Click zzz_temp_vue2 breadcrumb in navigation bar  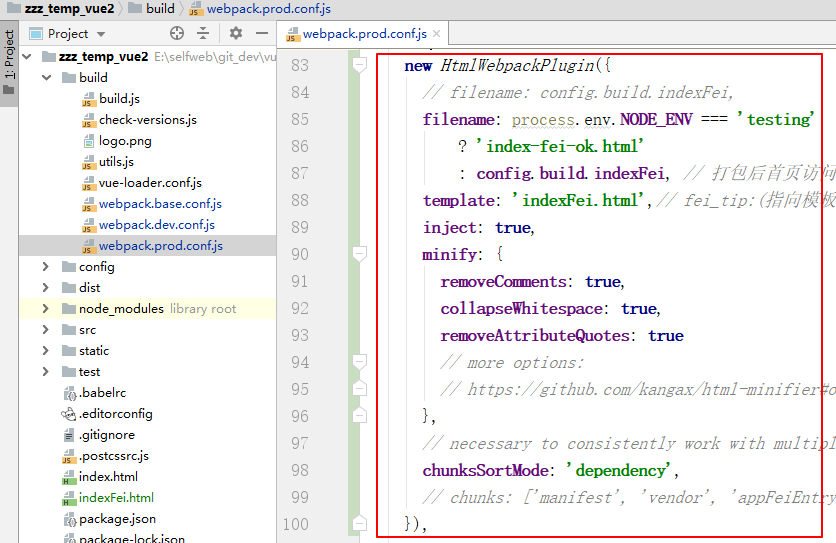60,9
